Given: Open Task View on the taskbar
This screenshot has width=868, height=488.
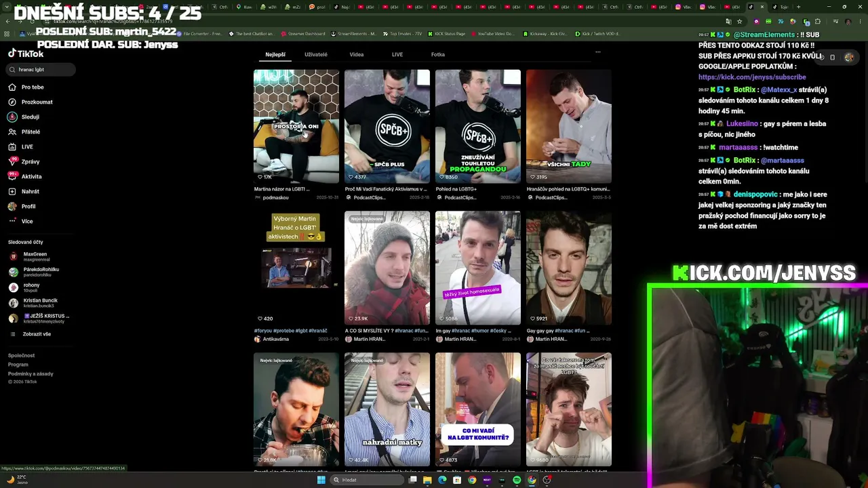Looking at the screenshot, I should click(412, 480).
